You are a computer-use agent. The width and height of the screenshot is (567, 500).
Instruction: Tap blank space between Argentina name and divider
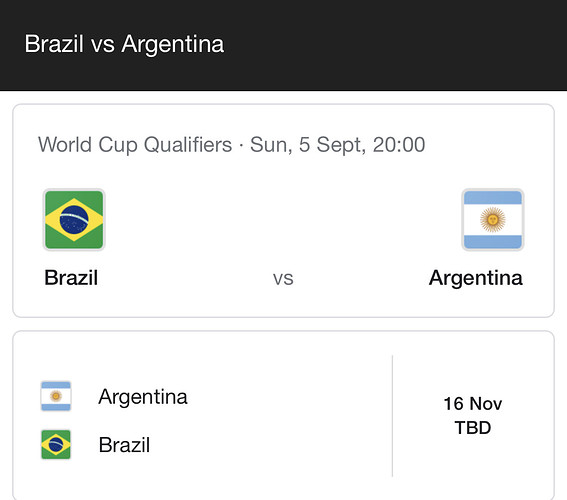289,397
